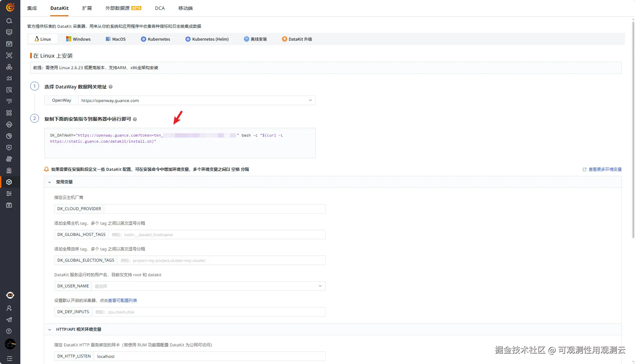Open the cloud sidebar icon
The image size is (635, 364).
[x=9, y=124]
